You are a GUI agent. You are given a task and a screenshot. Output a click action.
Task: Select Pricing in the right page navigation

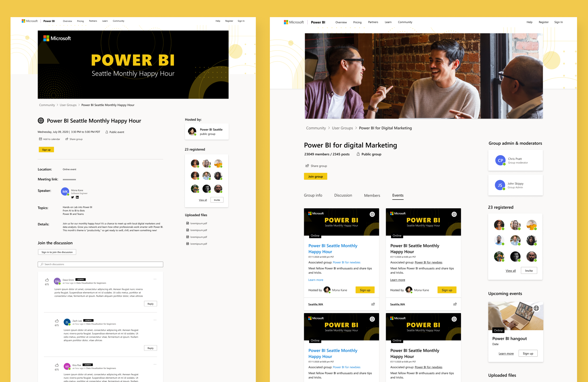pyautogui.click(x=357, y=22)
